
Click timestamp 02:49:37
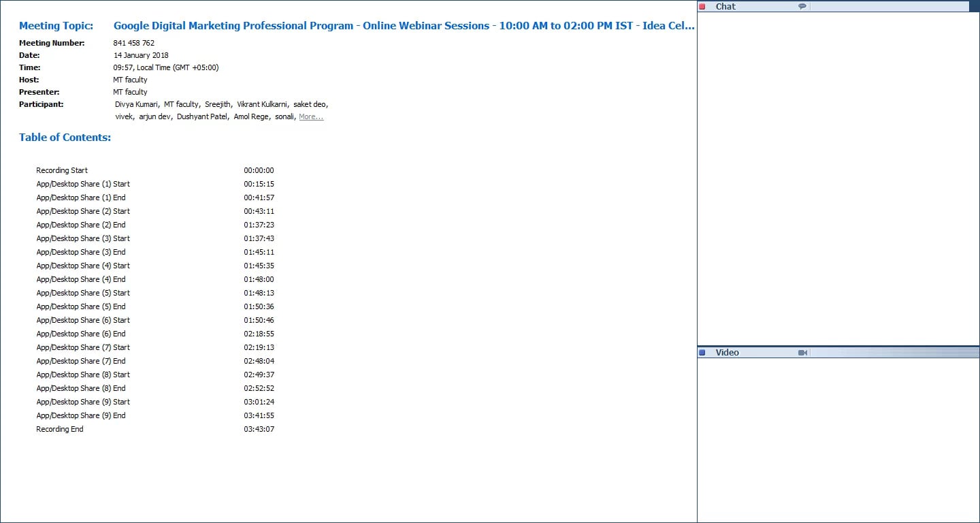(259, 375)
